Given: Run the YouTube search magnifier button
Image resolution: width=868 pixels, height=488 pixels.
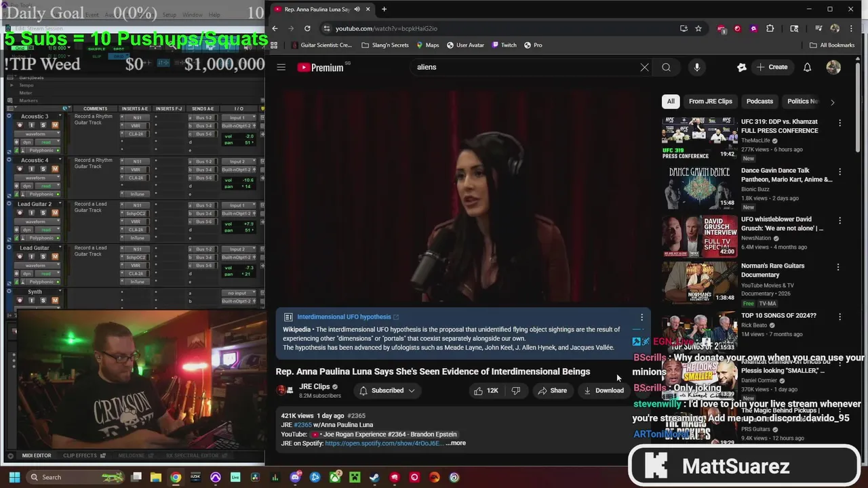Looking at the screenshot, I should 666,67.
